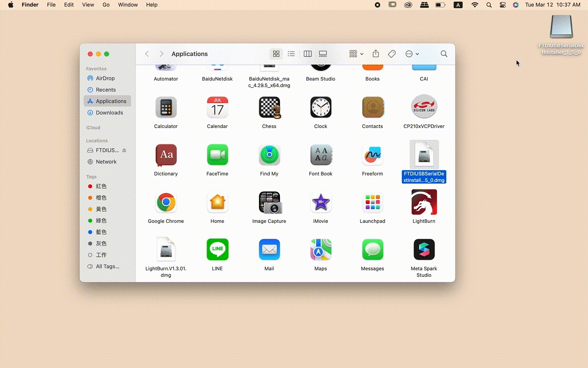588x368 pixels.
Task: Show All Tags in the sidebar
Action: pyautogui.click(x=107, y=267)
